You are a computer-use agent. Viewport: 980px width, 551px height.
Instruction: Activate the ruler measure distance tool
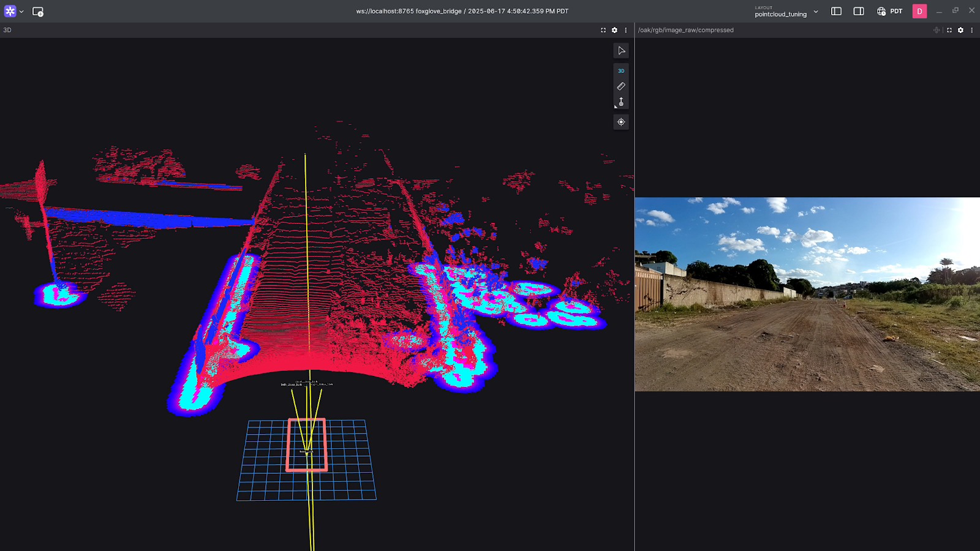coord(621,86)
